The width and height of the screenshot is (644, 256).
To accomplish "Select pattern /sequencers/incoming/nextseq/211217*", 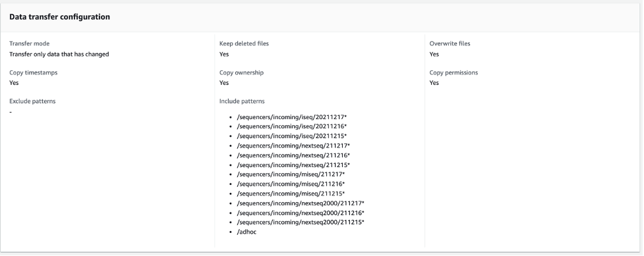I will [293, 145].
